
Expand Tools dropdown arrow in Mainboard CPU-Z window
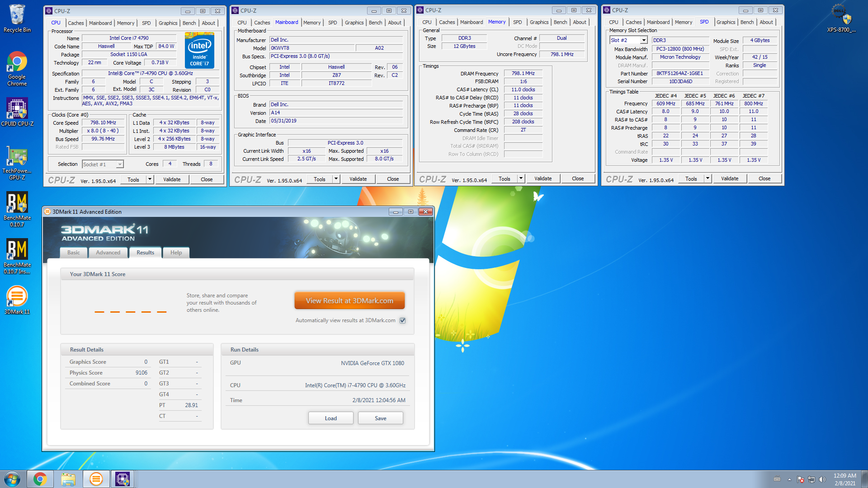pos(336,179)
